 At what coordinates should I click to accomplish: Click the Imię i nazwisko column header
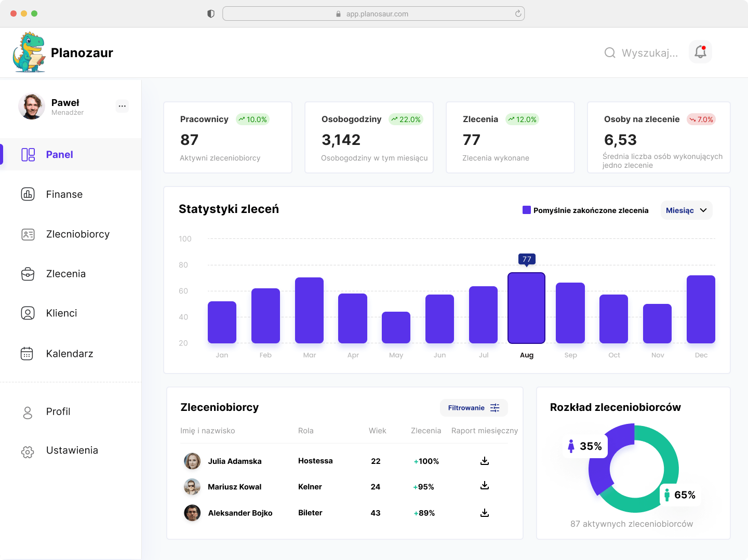(x=208, y=431)
